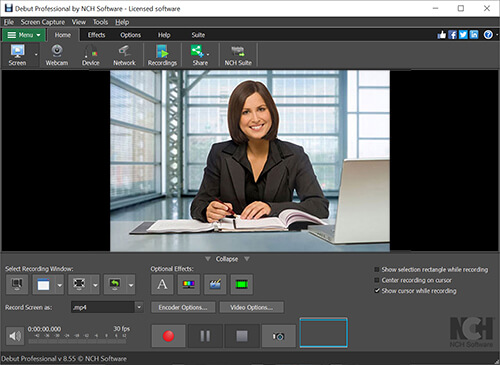This screenshot has height=365, width=500.
Task: Open Encoder Options dialog
Action: point(183,307)
